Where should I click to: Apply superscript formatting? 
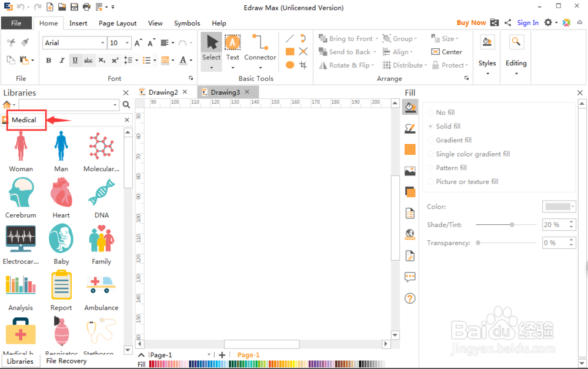click(115, 60)
